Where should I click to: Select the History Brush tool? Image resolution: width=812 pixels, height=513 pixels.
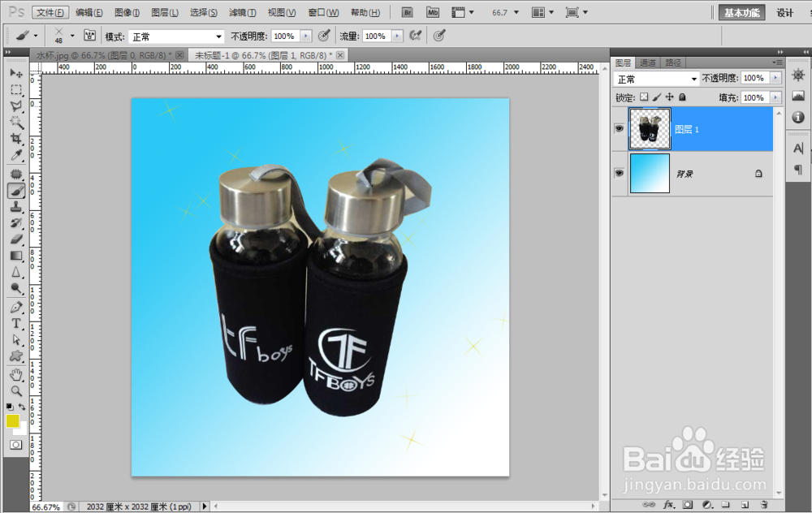tap(16, 223)
